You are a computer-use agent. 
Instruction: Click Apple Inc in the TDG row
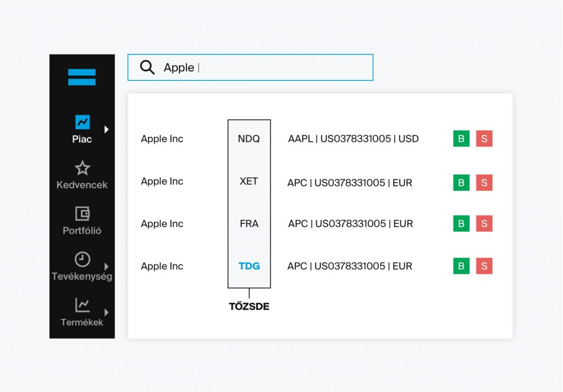click(x=162, y=266)
